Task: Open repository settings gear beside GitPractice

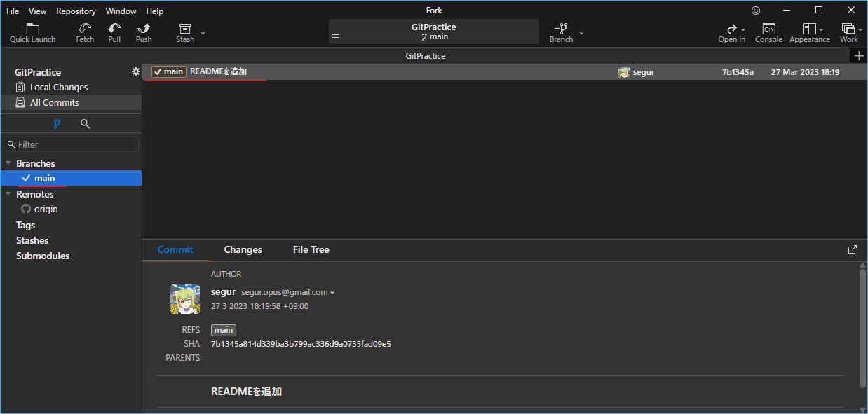Action: coord(136,71)
